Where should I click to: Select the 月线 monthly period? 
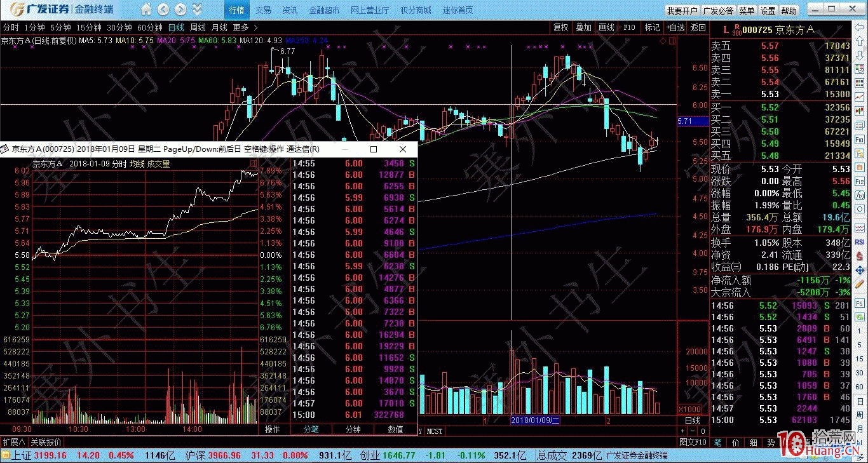[219, 27]
